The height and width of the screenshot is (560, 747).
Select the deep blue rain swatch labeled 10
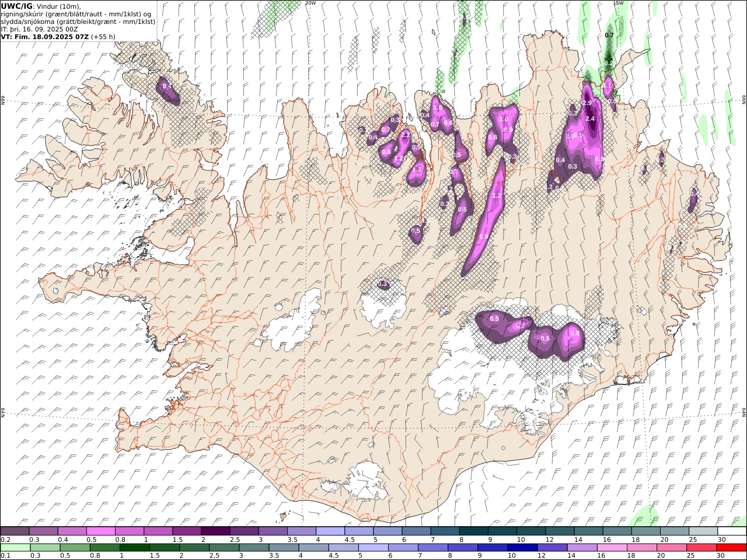(522, 548)
